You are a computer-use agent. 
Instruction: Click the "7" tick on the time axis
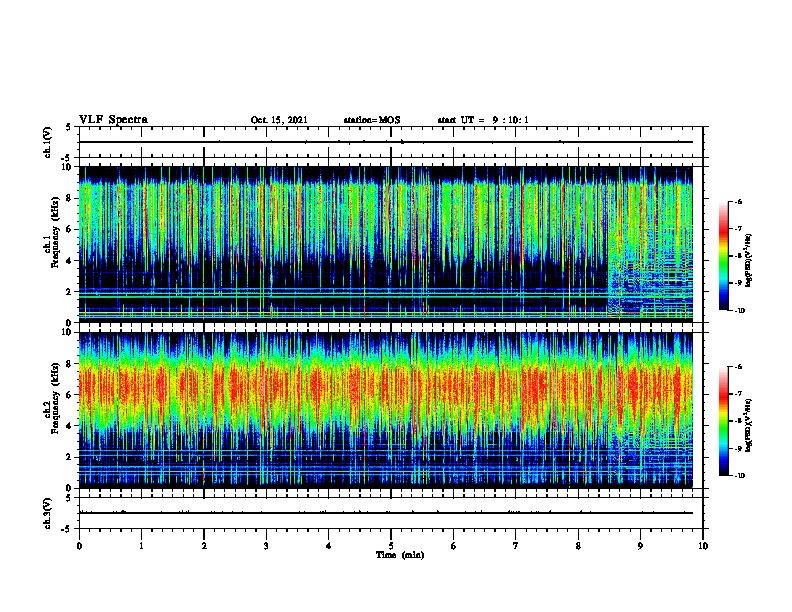pyautogui.click(x=516, y=546)
